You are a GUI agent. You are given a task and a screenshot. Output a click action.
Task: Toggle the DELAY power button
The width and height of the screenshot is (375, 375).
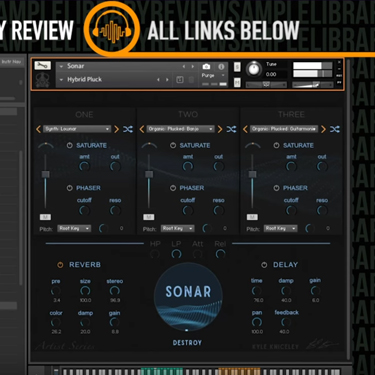[264, 265]
